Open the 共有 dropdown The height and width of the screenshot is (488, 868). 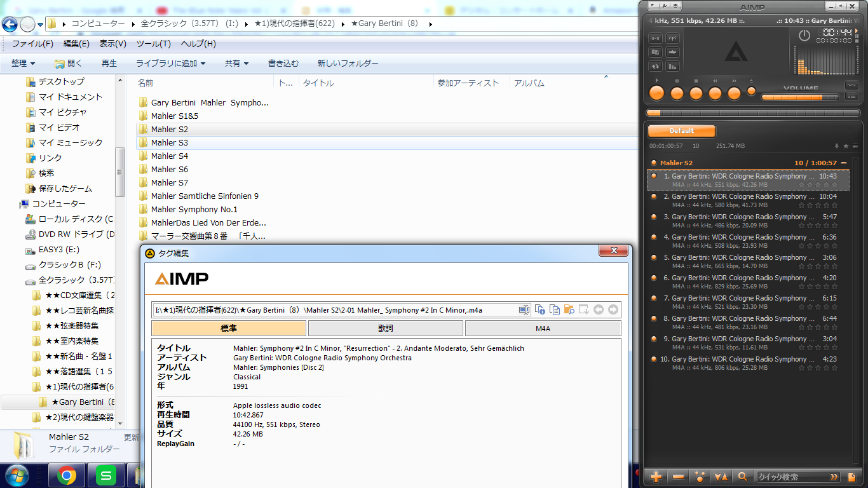pos(236,64)
